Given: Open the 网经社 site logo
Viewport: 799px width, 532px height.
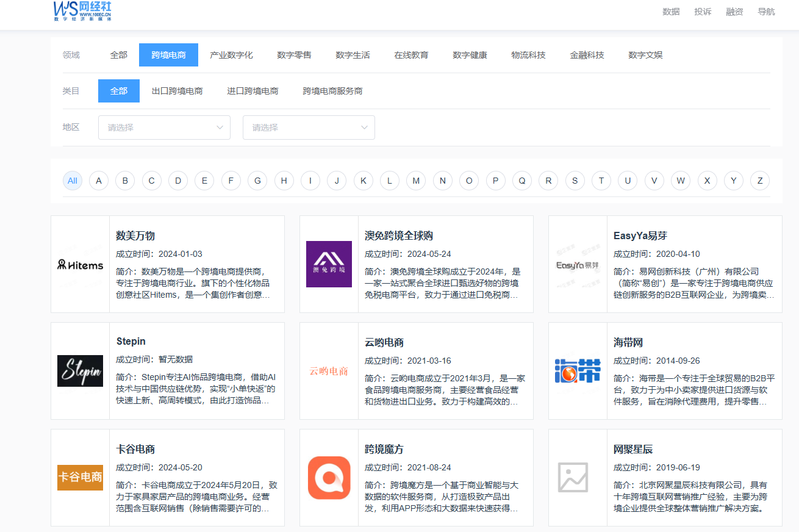Looking at the screenshot, I should pyautogui.click(x=82, y=11).
